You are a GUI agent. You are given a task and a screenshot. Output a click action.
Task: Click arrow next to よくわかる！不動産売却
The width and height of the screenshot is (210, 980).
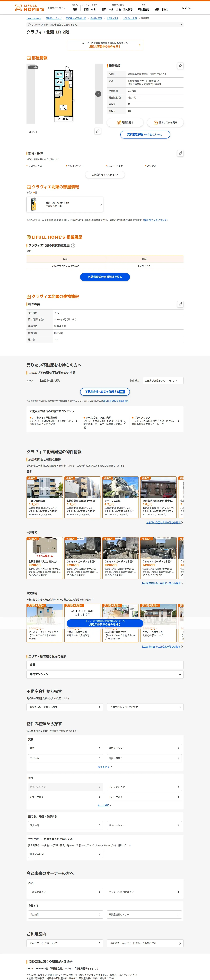(77, 421)
